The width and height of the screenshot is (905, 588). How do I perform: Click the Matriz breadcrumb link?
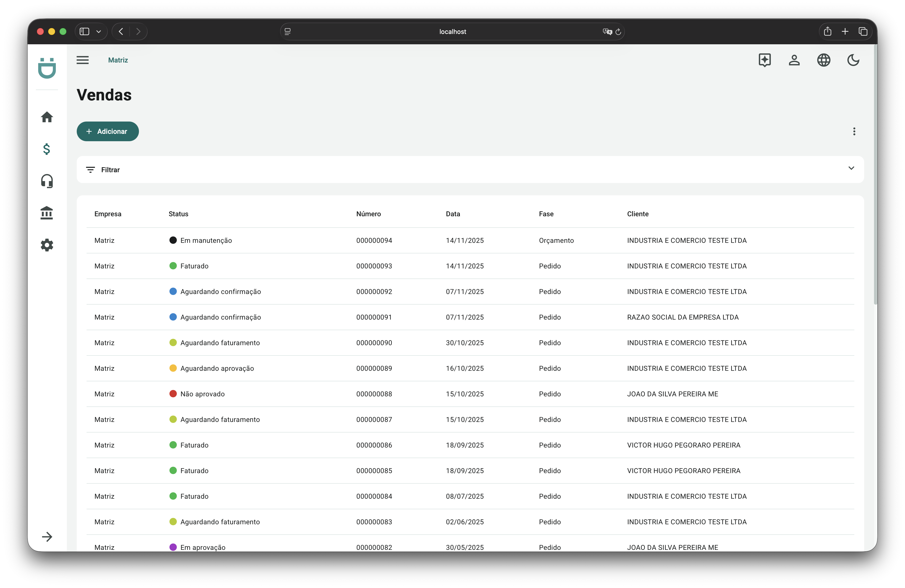[x=118, y=60]
